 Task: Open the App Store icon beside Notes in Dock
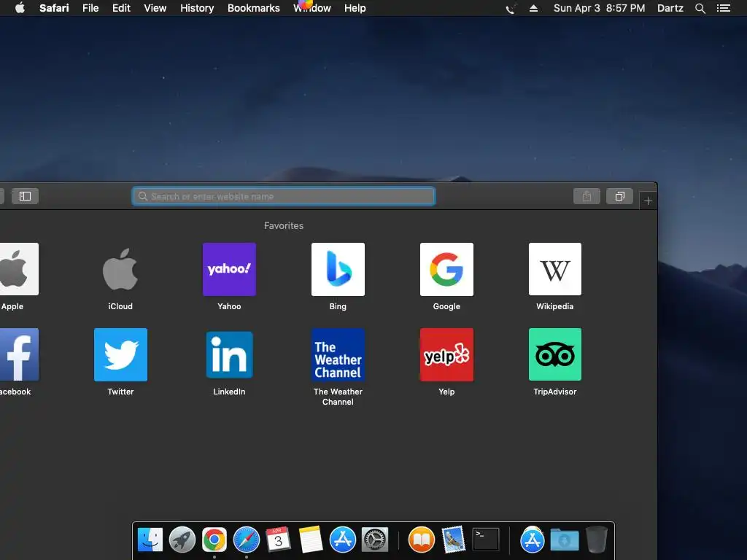(343, 540)
